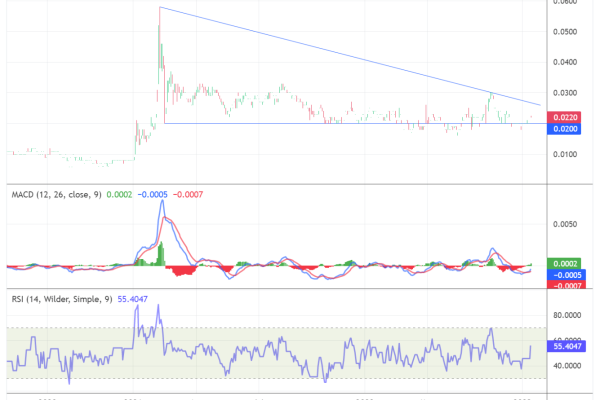600x400 pixels.
Task: Click the blue -0.0005 label on MACD axis
Action: [x=565, y=274]
